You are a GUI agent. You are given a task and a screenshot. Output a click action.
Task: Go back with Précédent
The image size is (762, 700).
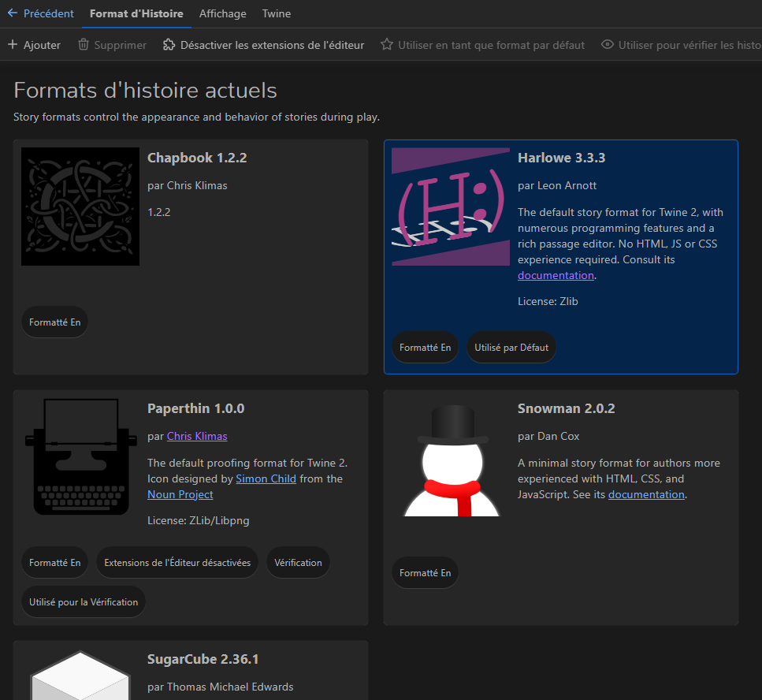(40, 13)
